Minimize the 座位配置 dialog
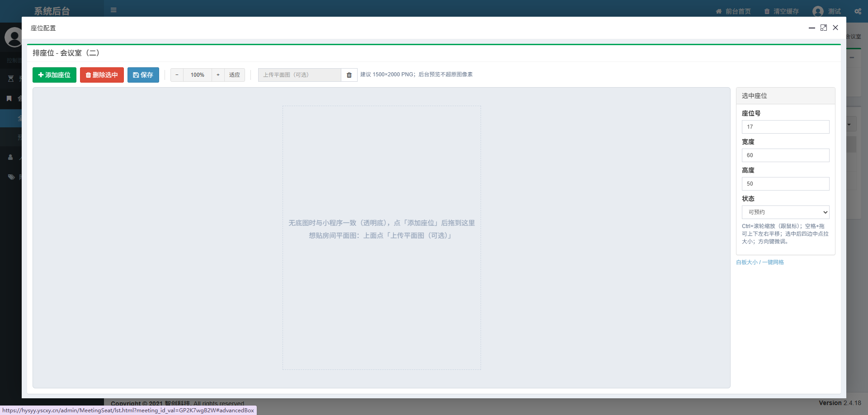868x415 pixels. [812, 28]
